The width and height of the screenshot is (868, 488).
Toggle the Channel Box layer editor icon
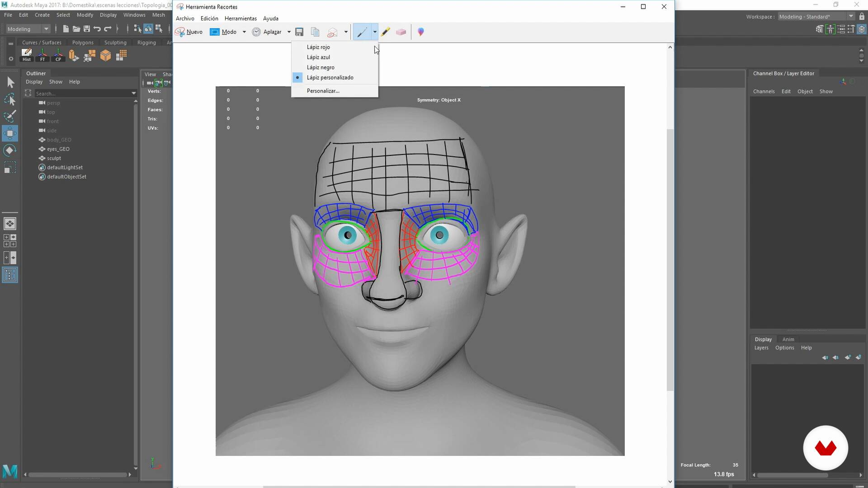point(861,29)
